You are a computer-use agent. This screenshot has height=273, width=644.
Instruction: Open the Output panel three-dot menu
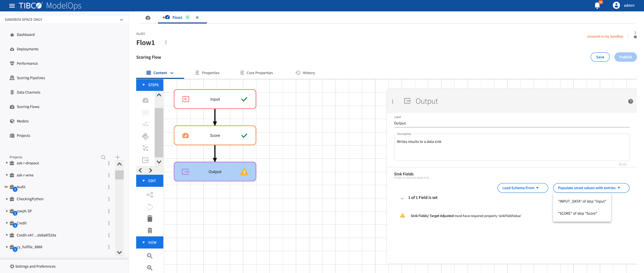[393, 101]
